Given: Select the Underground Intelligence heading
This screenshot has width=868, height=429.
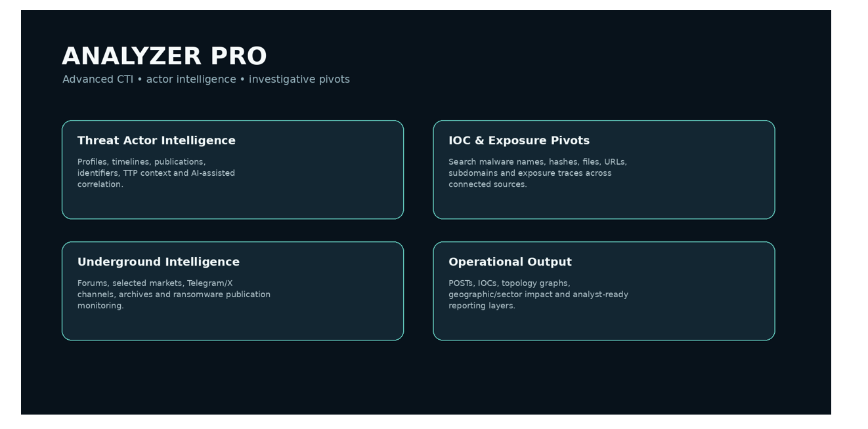Looking at the screenshot, I should coord(158,262).
